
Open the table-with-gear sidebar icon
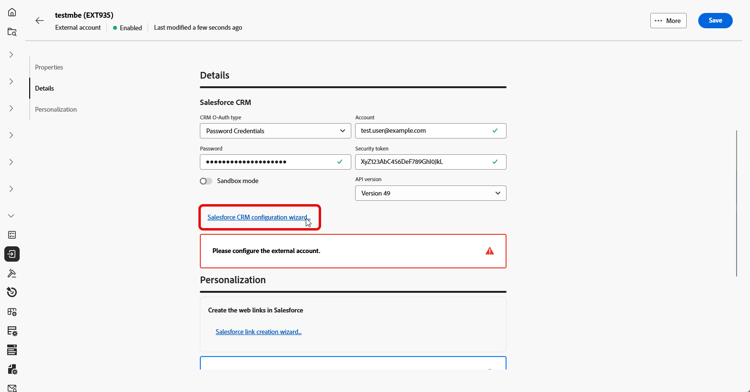tap(12, 312)
